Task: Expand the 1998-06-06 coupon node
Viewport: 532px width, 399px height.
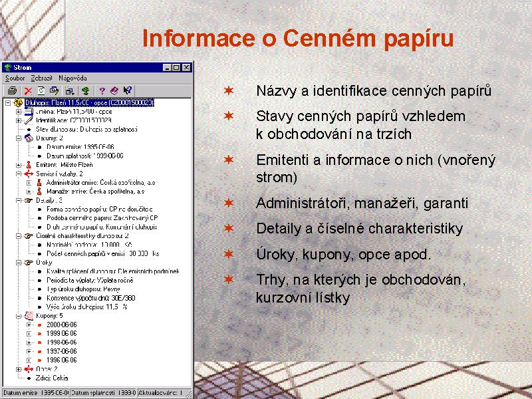Action: (29, 342)
